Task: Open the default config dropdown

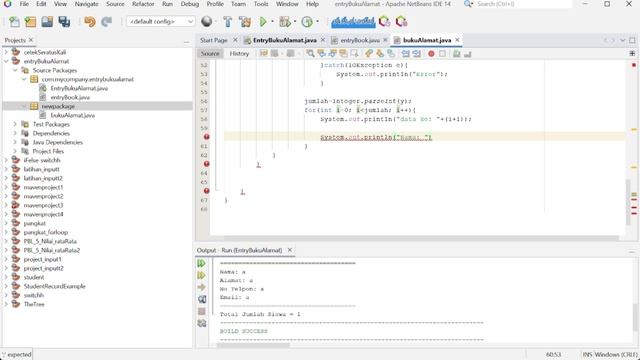Action: coord(160,21)
